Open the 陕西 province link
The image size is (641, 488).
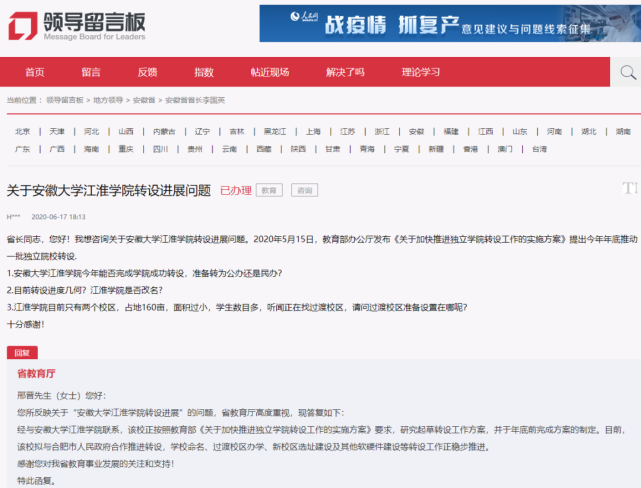298,149
